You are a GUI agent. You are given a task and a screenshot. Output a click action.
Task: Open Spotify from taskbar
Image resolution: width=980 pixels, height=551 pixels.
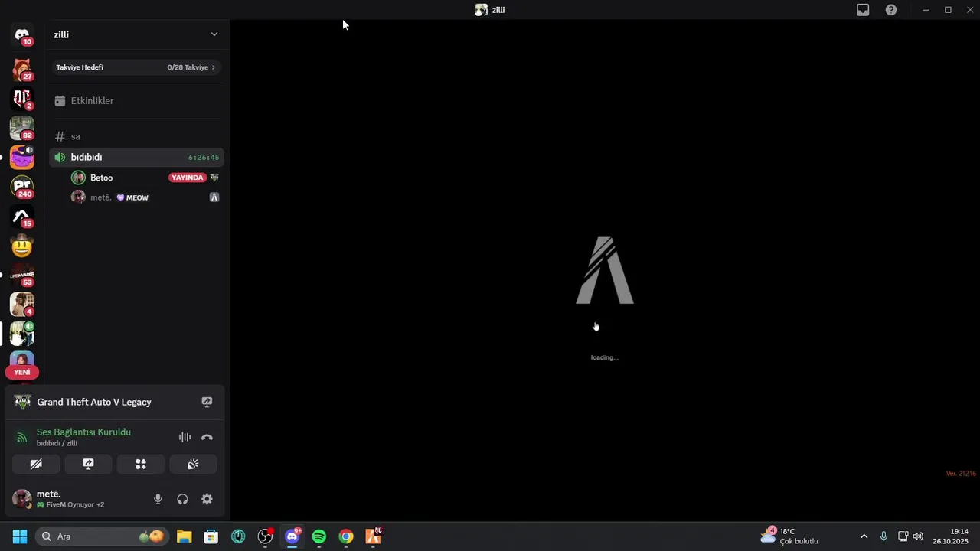tap(319, 536)
